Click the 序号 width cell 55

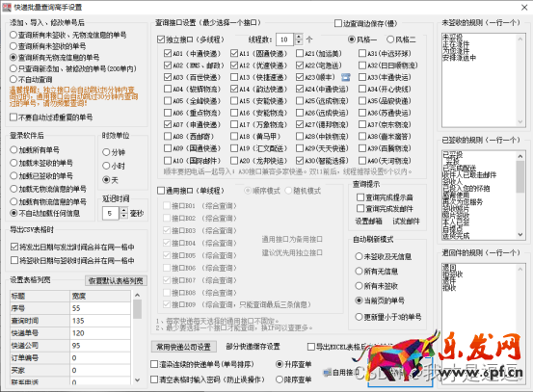(100, 308)
